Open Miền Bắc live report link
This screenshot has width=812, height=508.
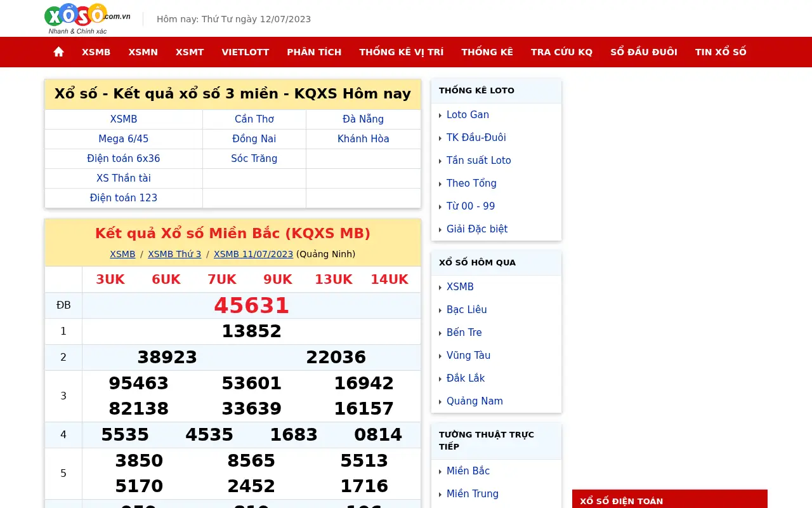468,471
